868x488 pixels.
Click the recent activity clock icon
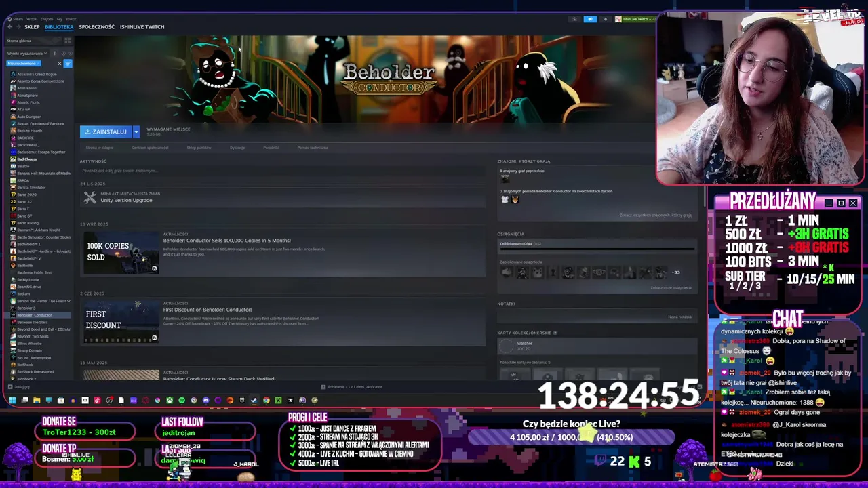(x=62, y=53)
